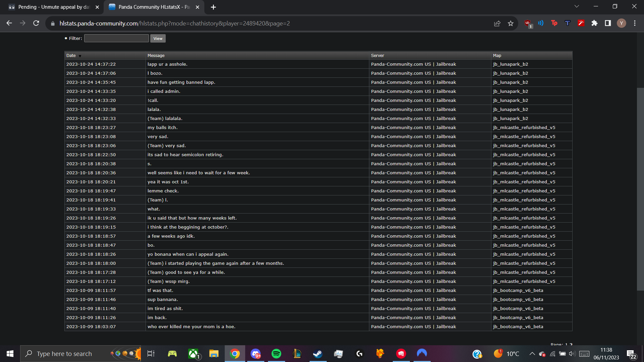The height and width of the screenshot is (362, 644).
Task: Open the Spotify taskbar icon
Action: point(276,354)
